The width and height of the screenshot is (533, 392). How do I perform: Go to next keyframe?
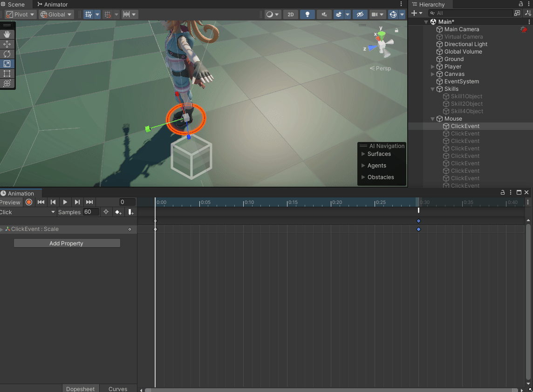tap(77, 202)
